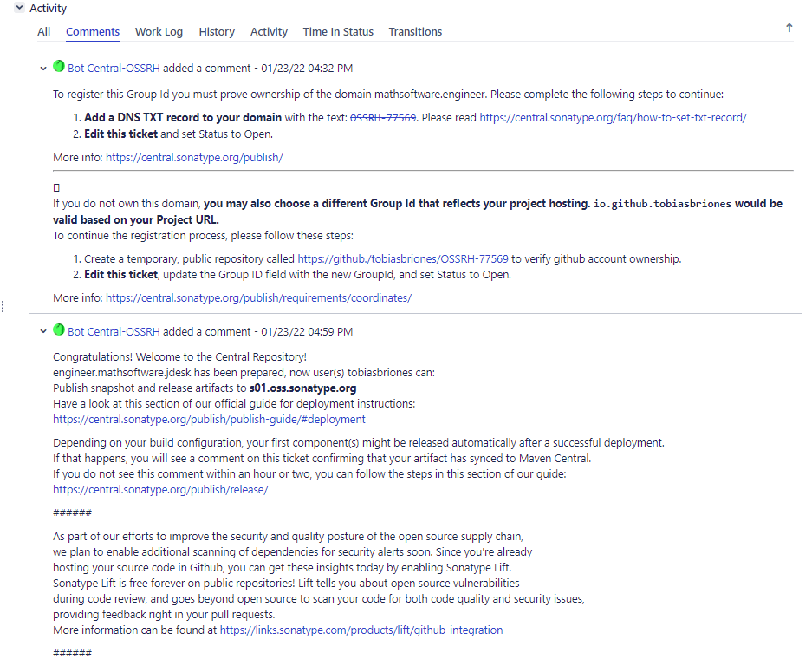Click the 'Add a DNS TXT record to your domain' text
Screen dimensions: 812x672
click(x=183, y=118)
